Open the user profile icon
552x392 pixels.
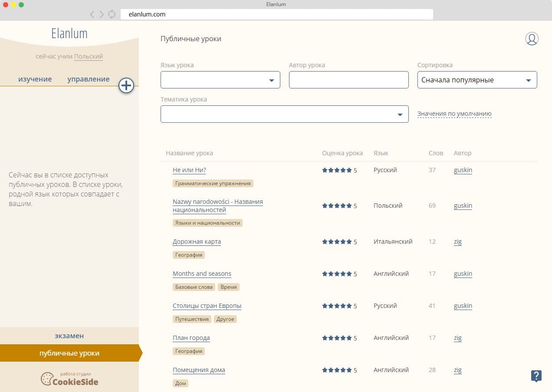tap(532, 39)
